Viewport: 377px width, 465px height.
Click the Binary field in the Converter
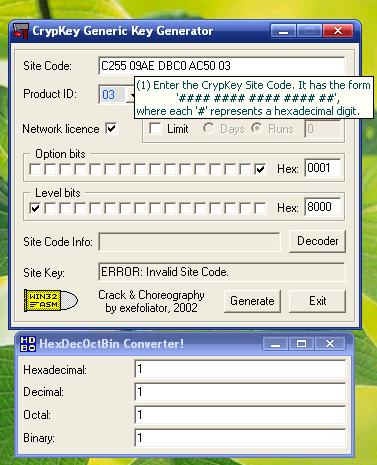240,438
